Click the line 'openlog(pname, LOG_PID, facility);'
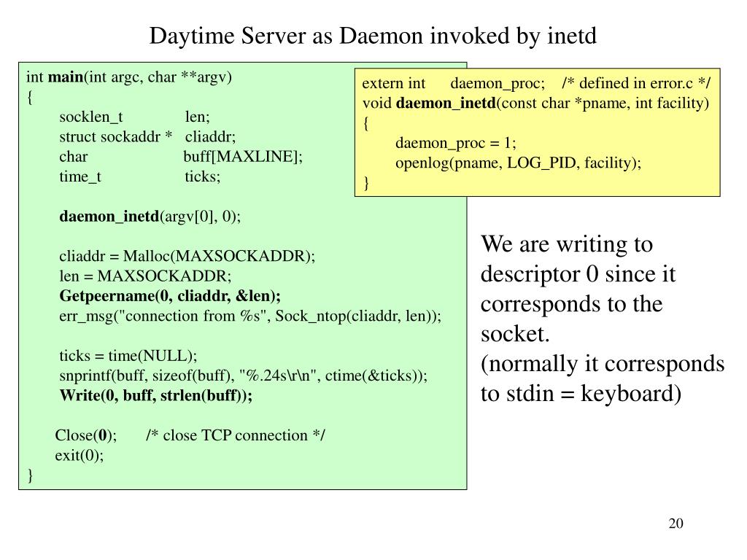Viewport: 747px width, 560px height. point(519,163)
